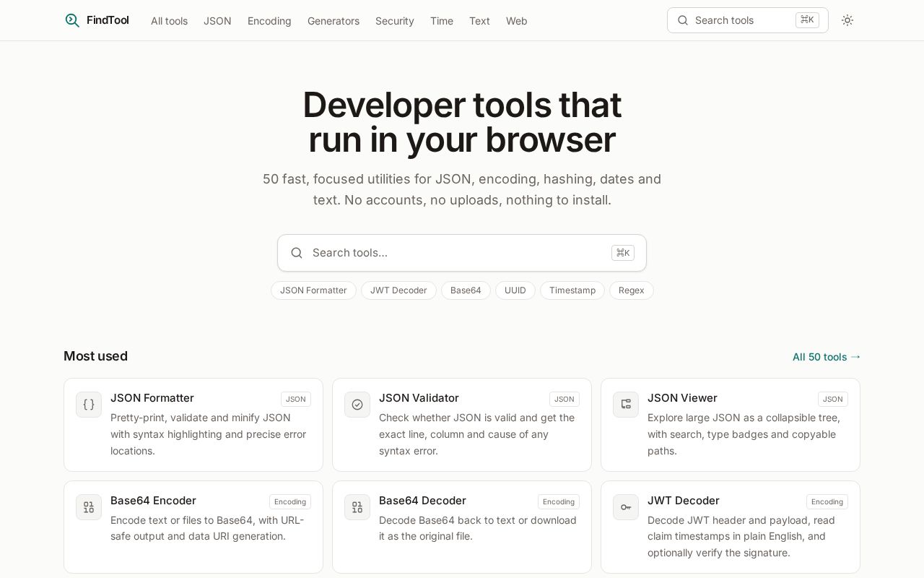Open the JSON Formatter card title
This screenshot has height=578, width=924.
pos(152,398)
